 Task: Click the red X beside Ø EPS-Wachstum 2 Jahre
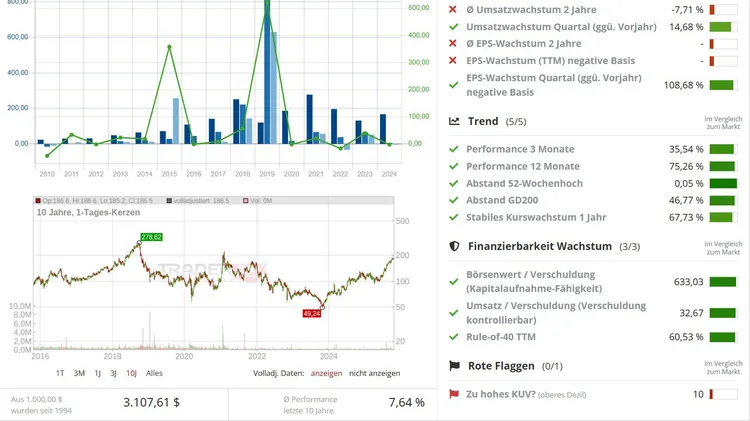[x=453, y=43]
